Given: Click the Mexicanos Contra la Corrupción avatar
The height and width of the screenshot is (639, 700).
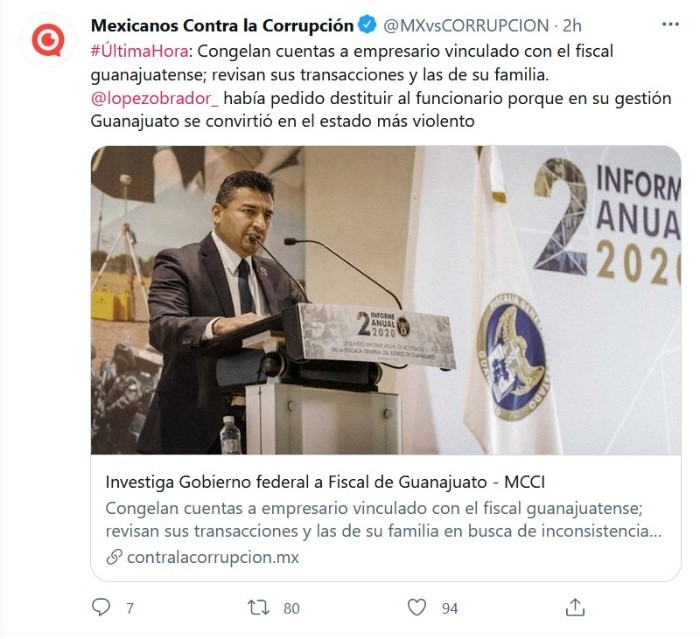Looking at the screenshot, I should 48,40.
